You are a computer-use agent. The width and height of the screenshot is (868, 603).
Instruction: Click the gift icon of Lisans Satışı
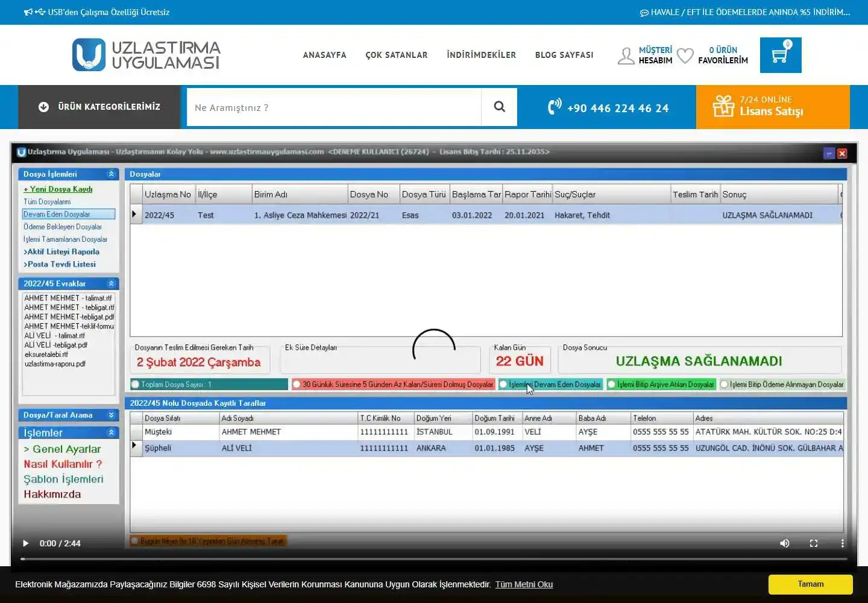723,106
